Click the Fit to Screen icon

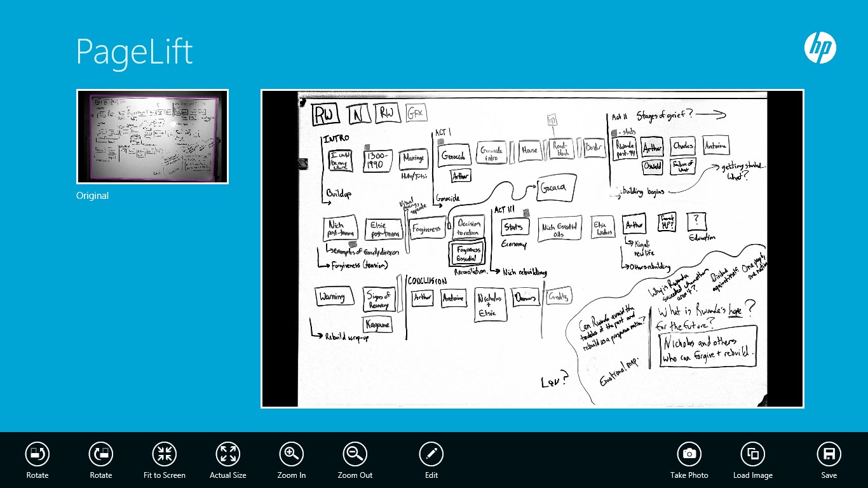point(165,454)
